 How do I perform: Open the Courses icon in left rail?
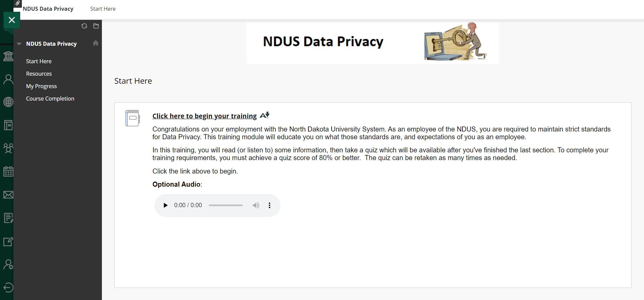(x=8, y=125)
